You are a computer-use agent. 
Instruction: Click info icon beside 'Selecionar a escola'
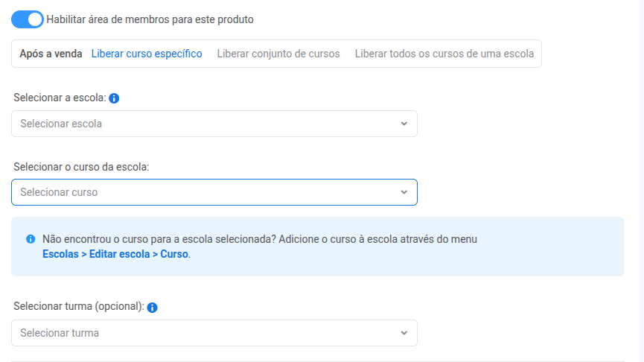pyautogui.click(x=115, y=98)
